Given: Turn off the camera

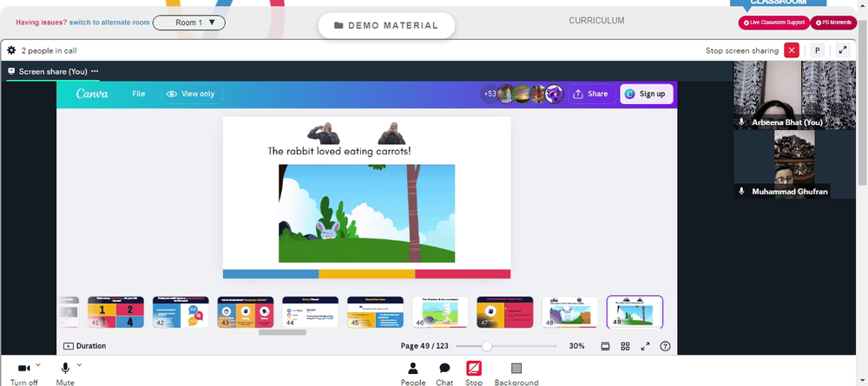Looking at the screenshot, I should point(23,374).
